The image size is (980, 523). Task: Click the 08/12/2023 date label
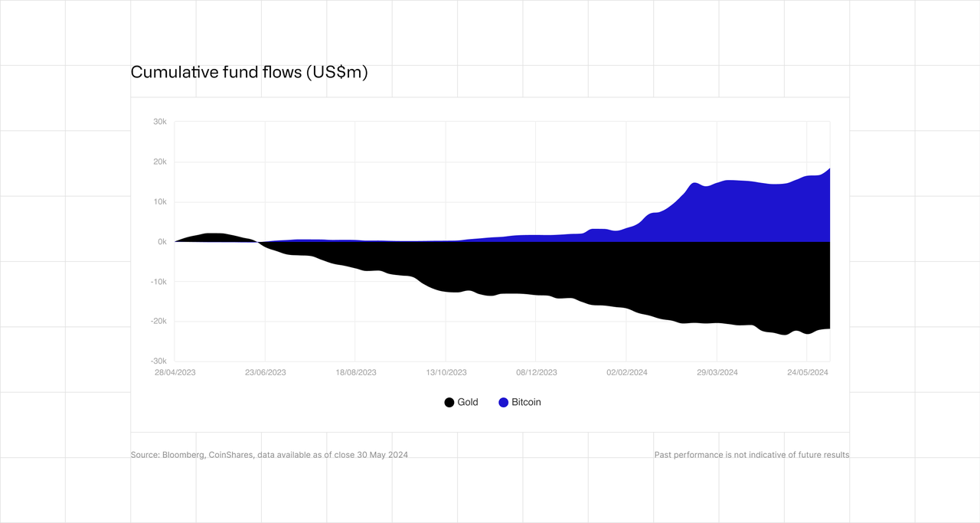(x=537, y=372)
